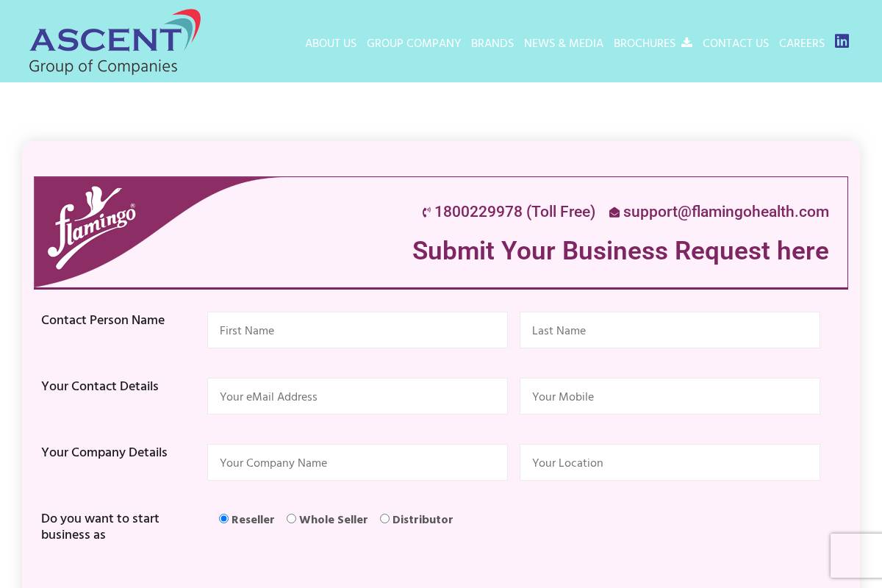Image resolution: width=882 pixels, height=588 pixels.
Task: Open the About Us menu
Action: click(331, 43)
